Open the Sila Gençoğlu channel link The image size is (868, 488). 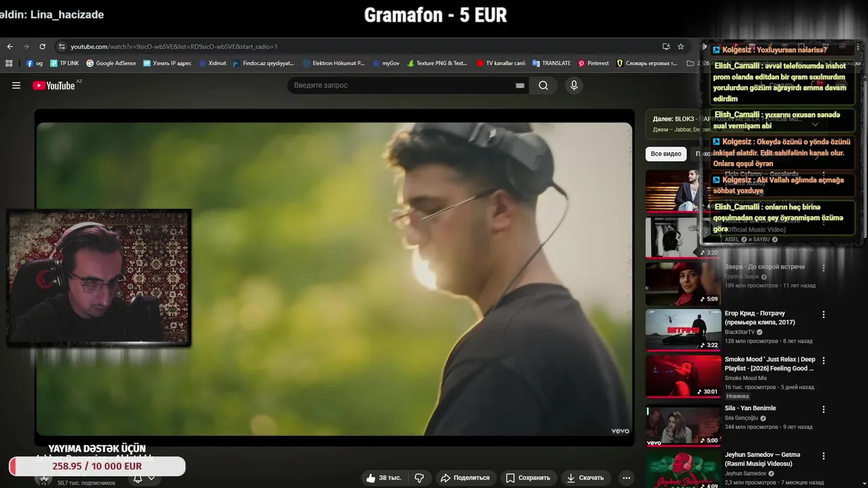741,418
